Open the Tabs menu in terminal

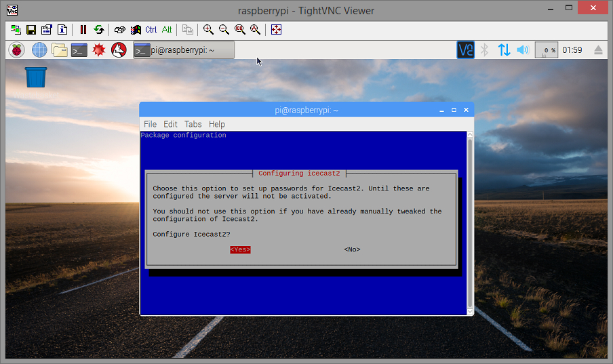click(x=193, y=124)
